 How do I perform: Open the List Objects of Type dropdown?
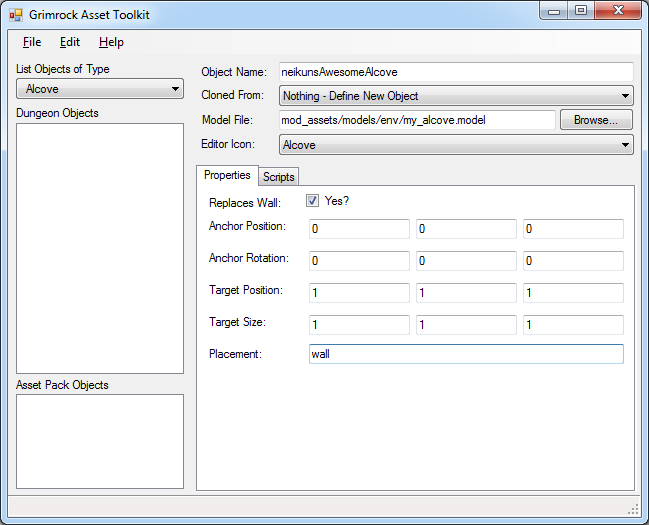click(100, 89)
